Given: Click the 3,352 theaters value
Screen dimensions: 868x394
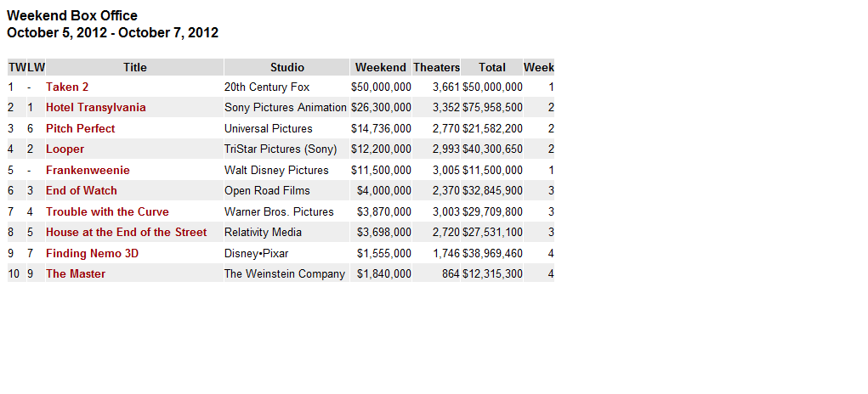Looking at the screenshot, I should coord(446,107).
